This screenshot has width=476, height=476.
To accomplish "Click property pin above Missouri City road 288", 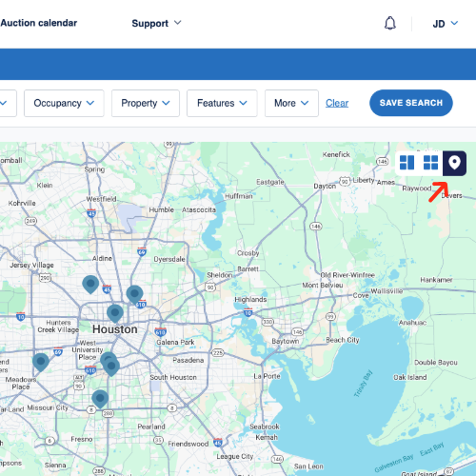I will point(100,399).
